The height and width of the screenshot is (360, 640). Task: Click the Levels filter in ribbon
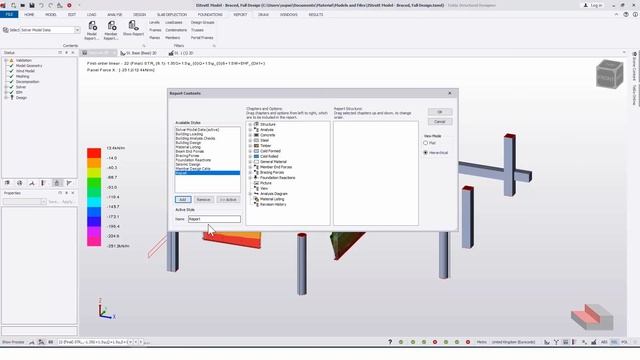[x=154, y=22]
